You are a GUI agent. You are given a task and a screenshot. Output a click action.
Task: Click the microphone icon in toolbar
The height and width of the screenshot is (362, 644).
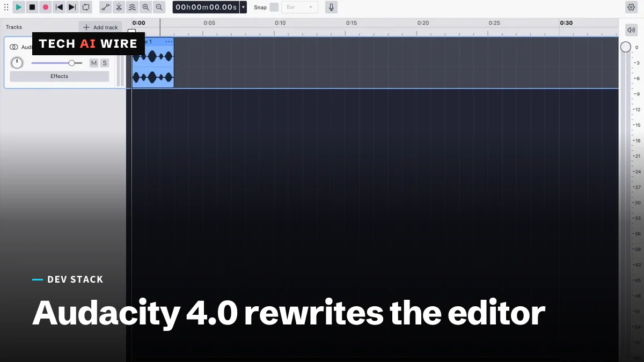(331, 7)
